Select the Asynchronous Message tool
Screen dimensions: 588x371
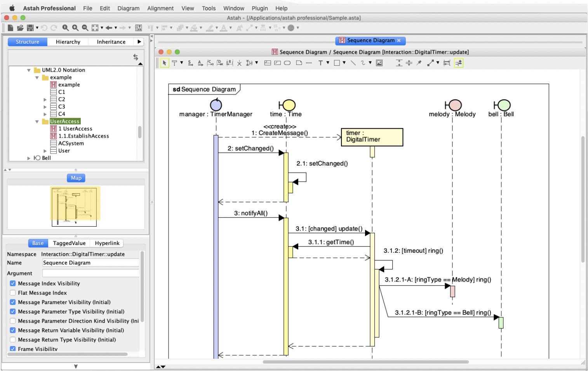(x=200, y=63)
